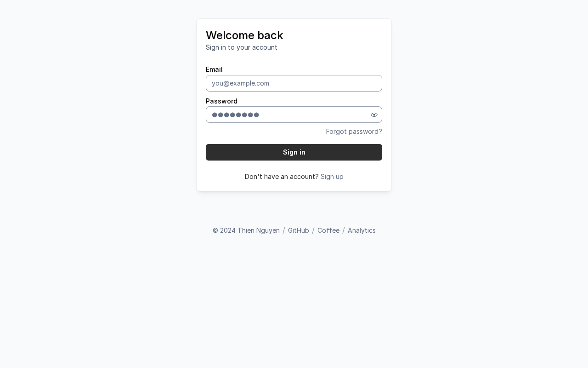Click the slash separator before Analytics

[x=344, y=230]
